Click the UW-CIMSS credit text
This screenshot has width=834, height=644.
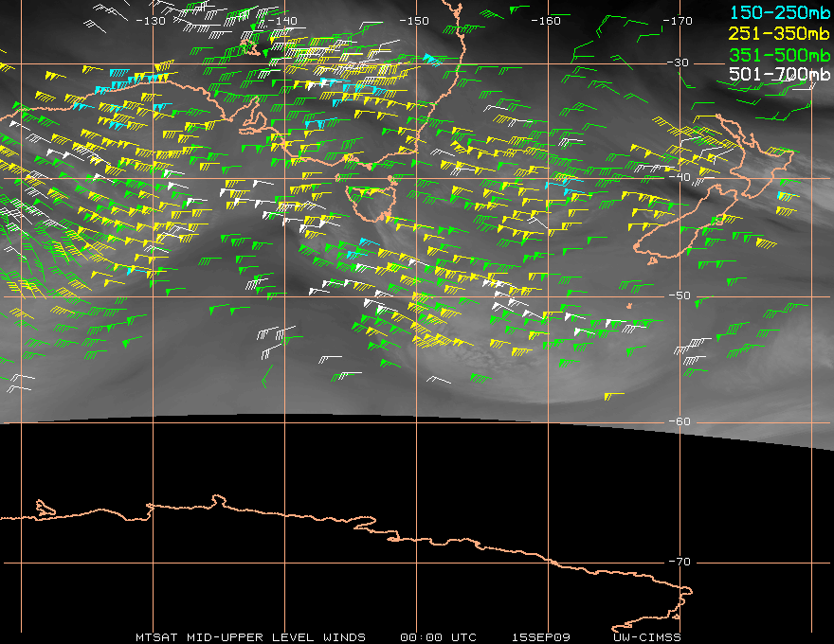click(647, 637)
